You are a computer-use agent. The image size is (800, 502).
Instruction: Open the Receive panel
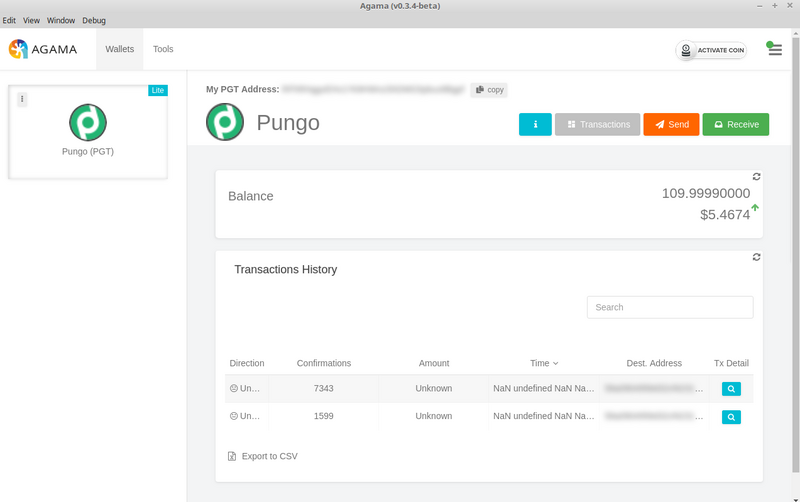click(736, 124)
